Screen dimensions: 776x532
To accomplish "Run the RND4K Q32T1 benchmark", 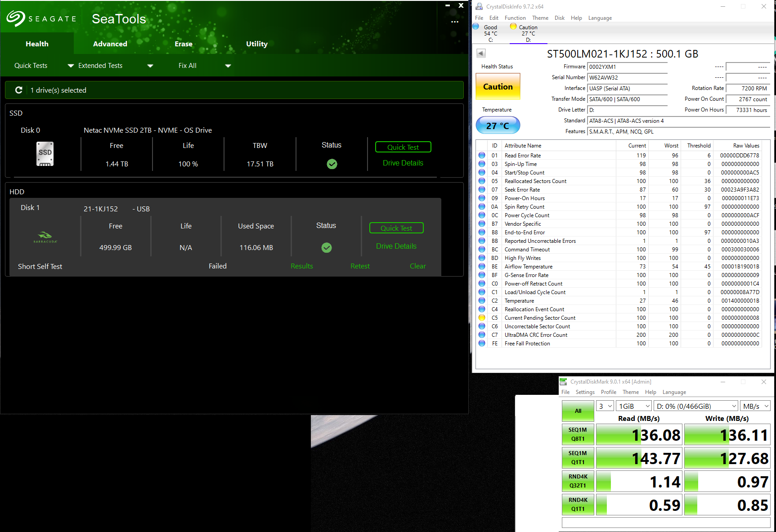I will [x=578, y=481].
